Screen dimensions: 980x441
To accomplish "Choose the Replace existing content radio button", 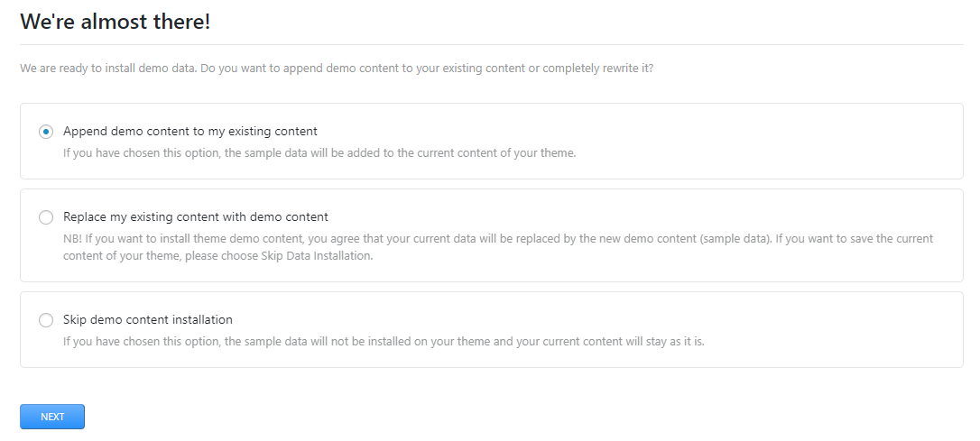I will point(46,217).
